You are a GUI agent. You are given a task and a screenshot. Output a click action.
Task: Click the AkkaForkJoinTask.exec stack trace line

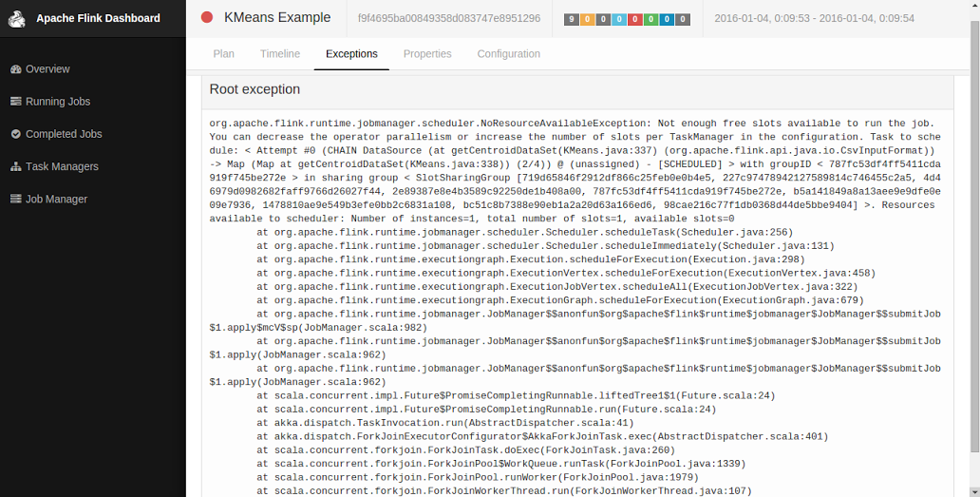coord(542,438)
